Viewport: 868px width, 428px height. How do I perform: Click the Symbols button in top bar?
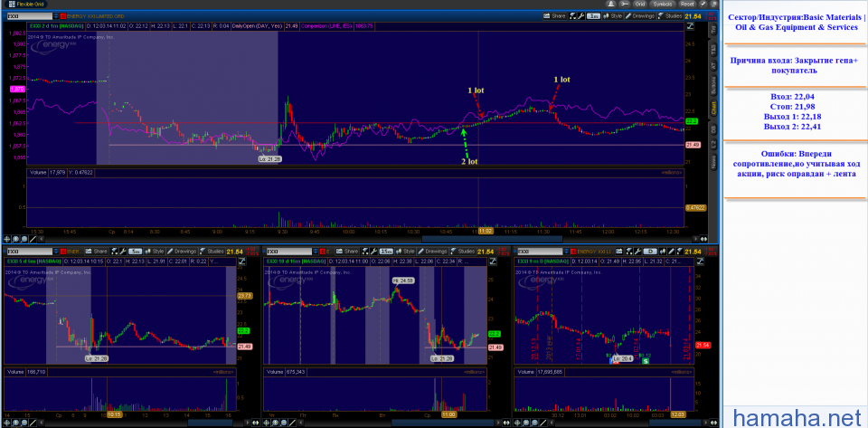tap(663, 5)
